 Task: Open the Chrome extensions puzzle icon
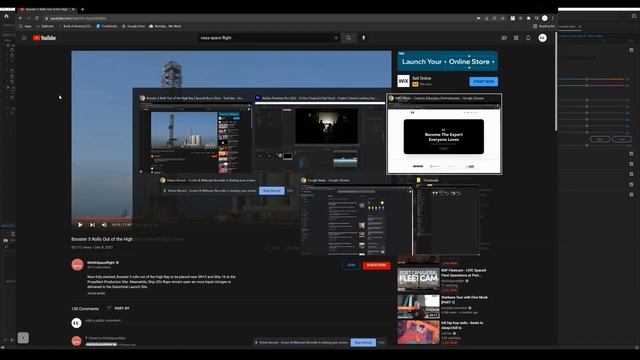click(x=528, y=18)
